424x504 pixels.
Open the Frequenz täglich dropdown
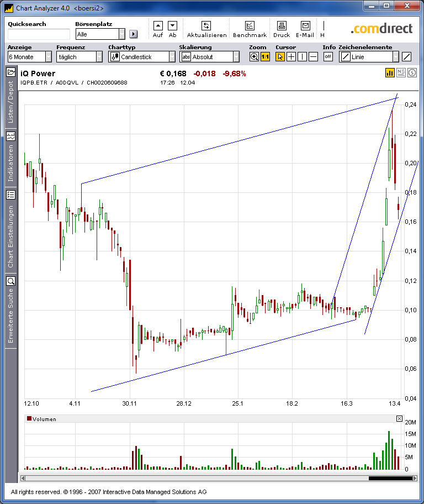coord(79,57)
